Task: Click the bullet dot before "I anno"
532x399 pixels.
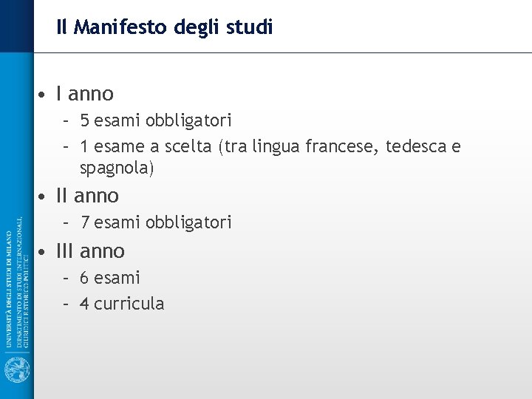Action: click(45, 95)
